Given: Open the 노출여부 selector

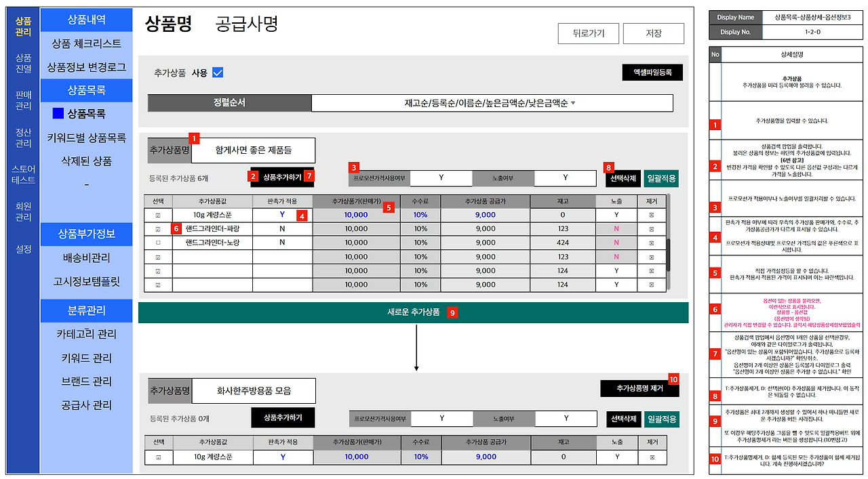Looking at the screenshot, I should coord(566,178).
